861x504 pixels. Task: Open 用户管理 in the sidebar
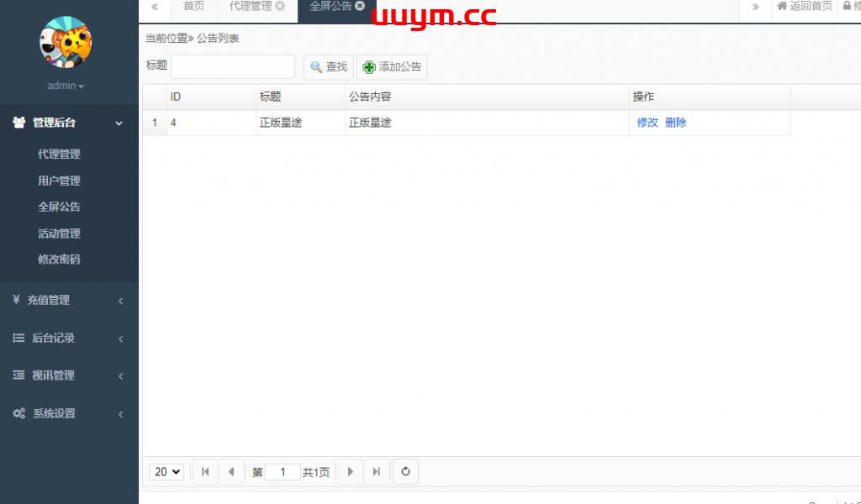pyautogui.click(x=59, y=181)
